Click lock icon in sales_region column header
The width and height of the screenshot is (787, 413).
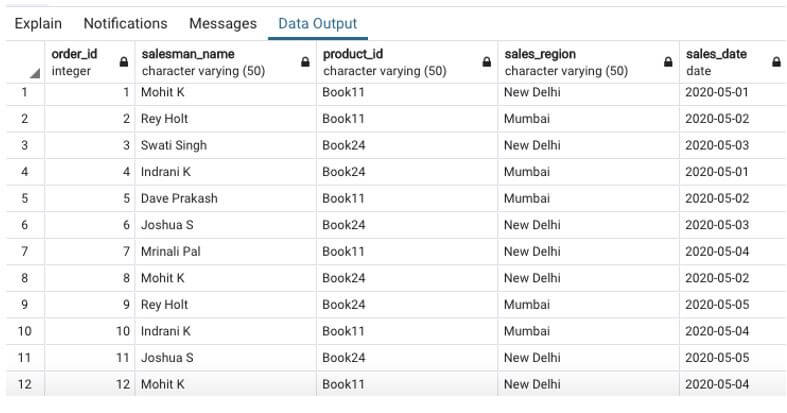[x=668, y=62]
